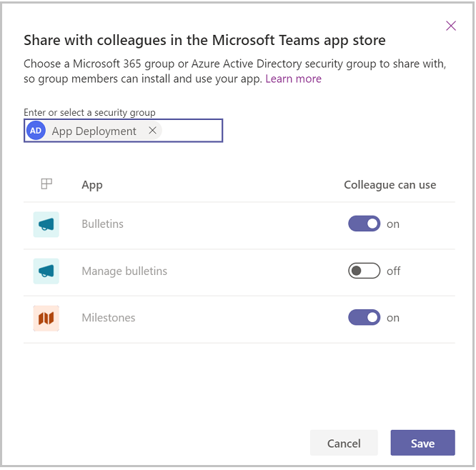Open the Learn more link

tap(293, 79)
